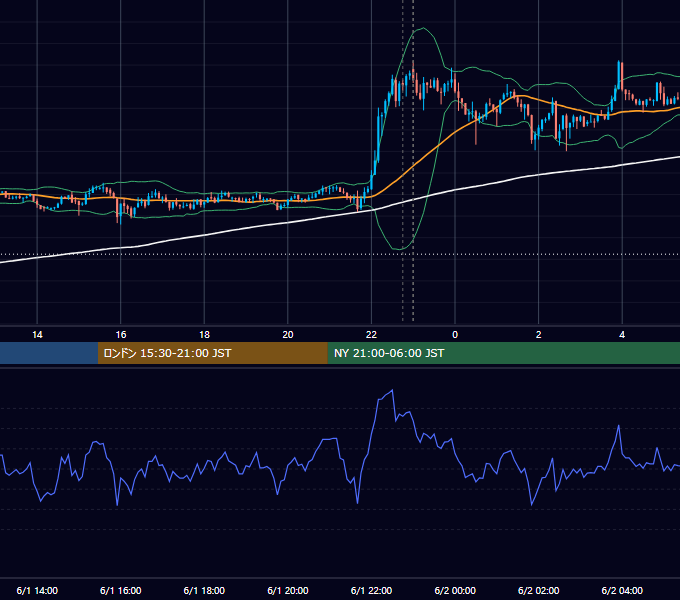Click the 6/2 02:00 date label
This screenshot has height=600, width=680.
click(539, 590)
